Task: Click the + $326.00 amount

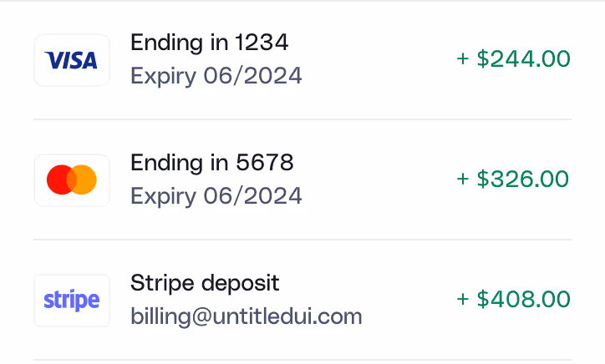Action: pos(513,179)
